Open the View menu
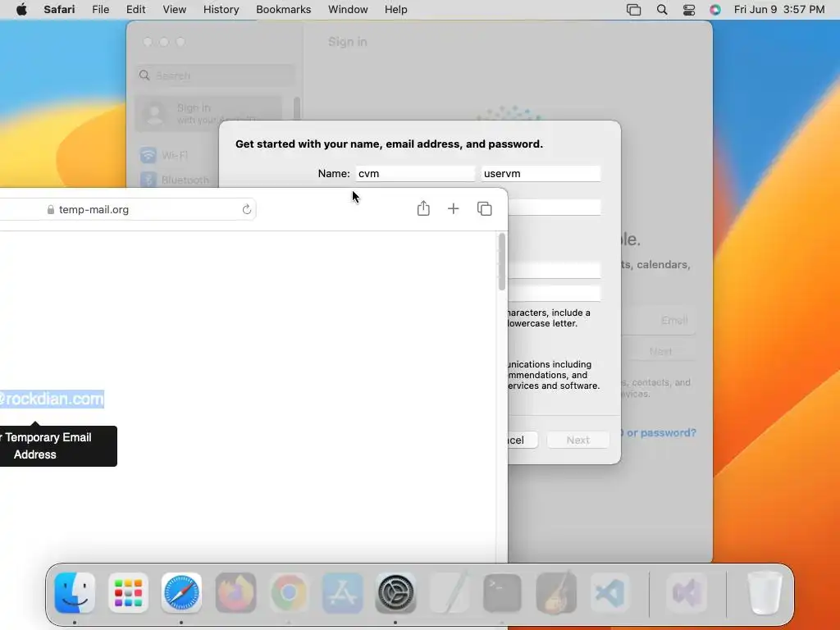The width and height of the screenshot is (840, 630). click(x=174, y=10)
